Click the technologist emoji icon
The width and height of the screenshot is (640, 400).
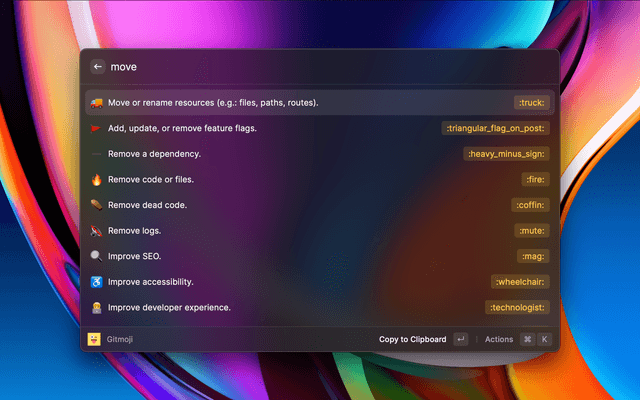(96, 307)
